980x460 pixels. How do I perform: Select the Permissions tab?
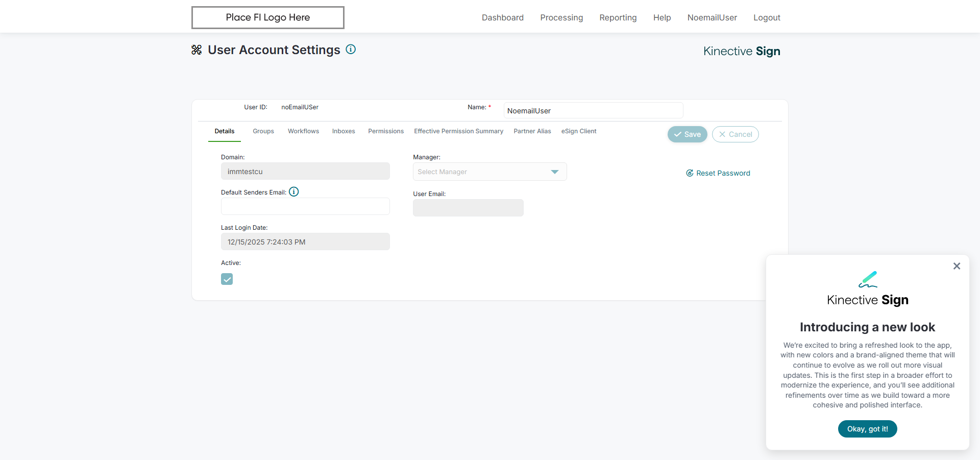[386, 131]
